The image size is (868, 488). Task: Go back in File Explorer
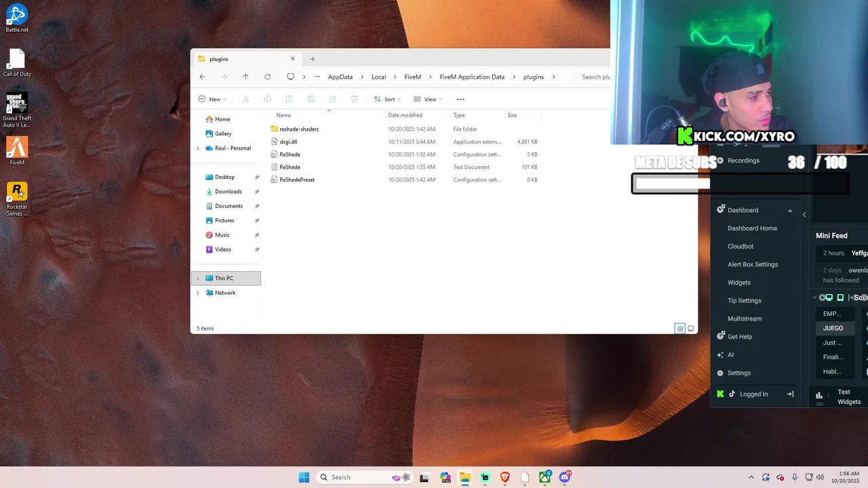coord(202,77)
